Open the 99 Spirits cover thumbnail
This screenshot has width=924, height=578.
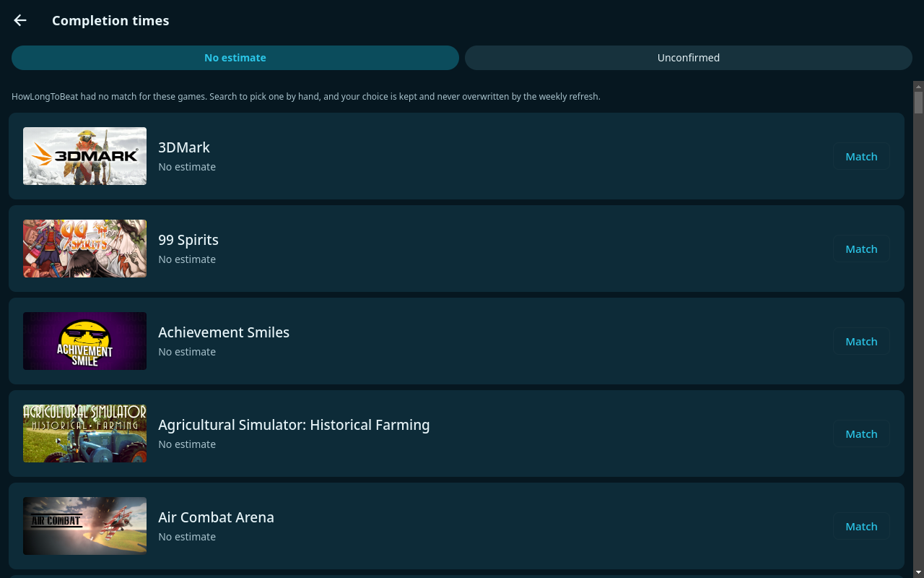coord(84,249)
